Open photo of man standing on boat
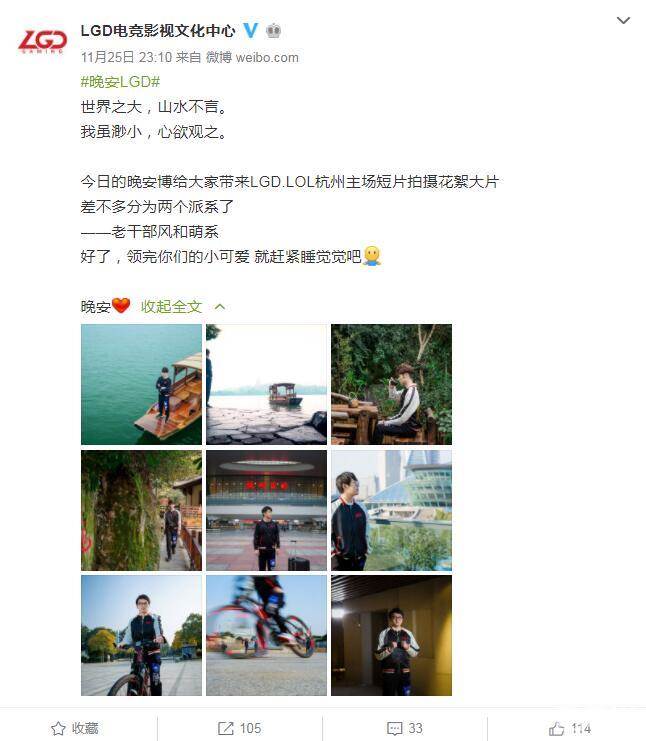 point(141,384)
